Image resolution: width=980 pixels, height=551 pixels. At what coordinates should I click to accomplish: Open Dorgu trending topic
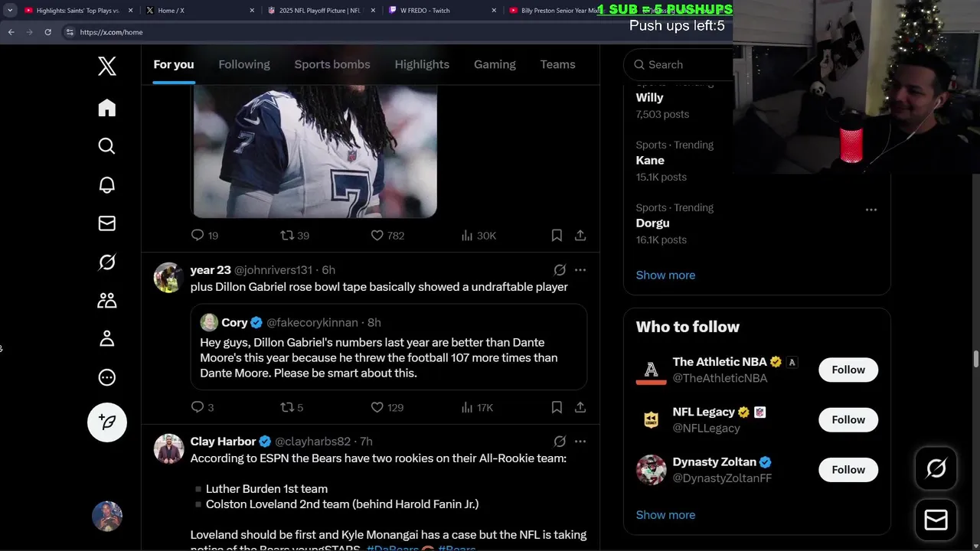click(652, 223)
